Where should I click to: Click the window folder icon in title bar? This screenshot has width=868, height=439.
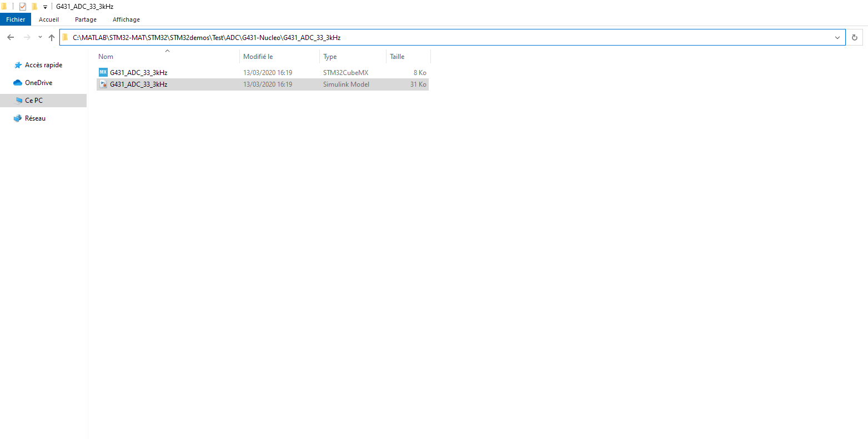coord(4,7)
